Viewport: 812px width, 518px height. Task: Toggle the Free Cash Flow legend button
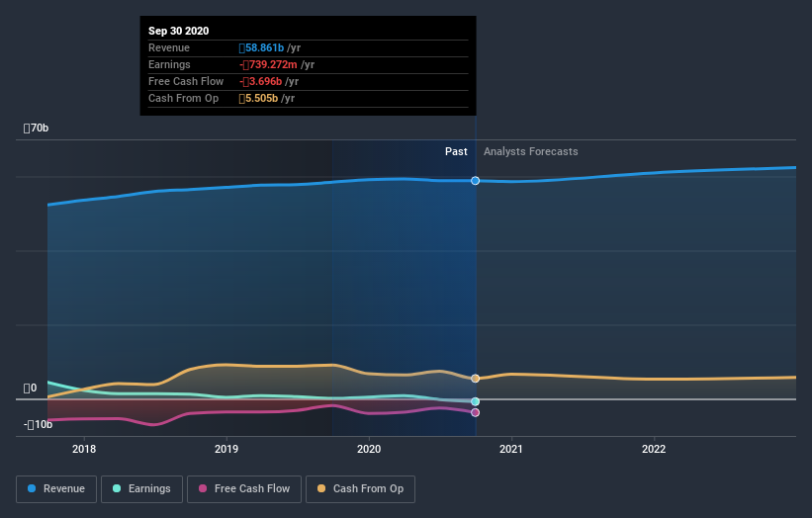pyautogui.click(x=244, y=489)
